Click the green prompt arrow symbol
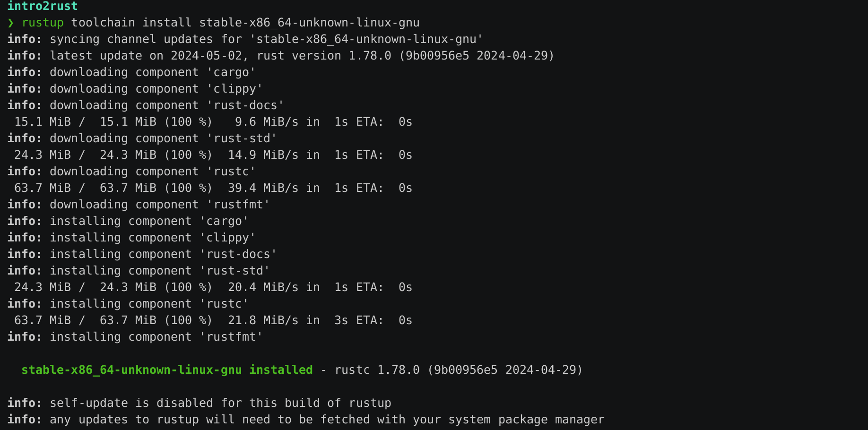Image resolution: width=868 pixels, height=430 pixels. click(x=10, y=23)
